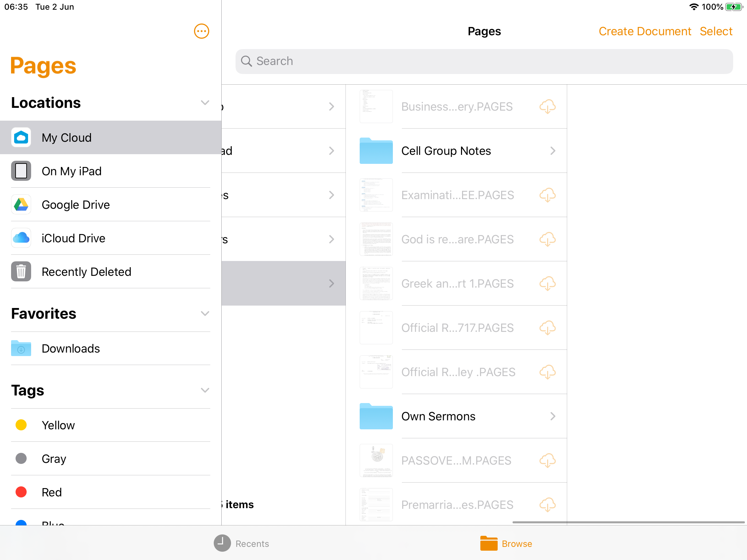Open Google Drive location
Screen dimensions: 747x560
point(75,205)
